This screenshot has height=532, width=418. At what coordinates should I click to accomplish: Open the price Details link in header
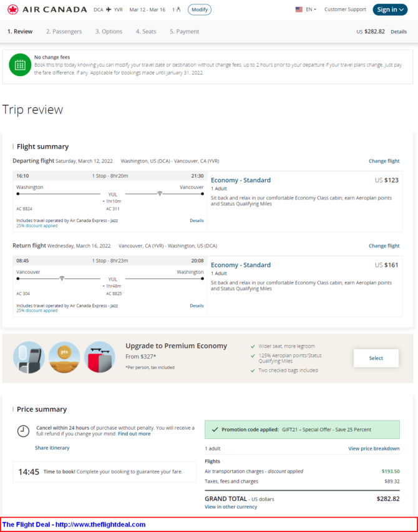point(399,32)
